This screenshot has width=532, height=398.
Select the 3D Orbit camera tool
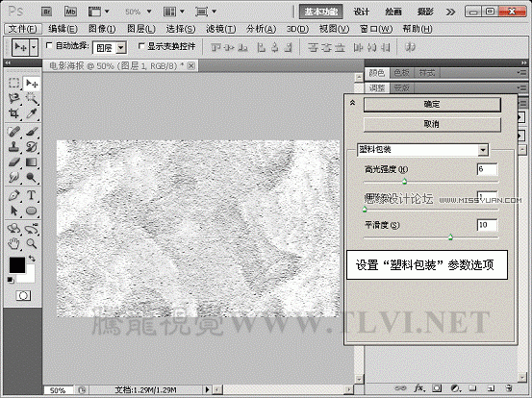pyautogui.click(x=32, y=229)
